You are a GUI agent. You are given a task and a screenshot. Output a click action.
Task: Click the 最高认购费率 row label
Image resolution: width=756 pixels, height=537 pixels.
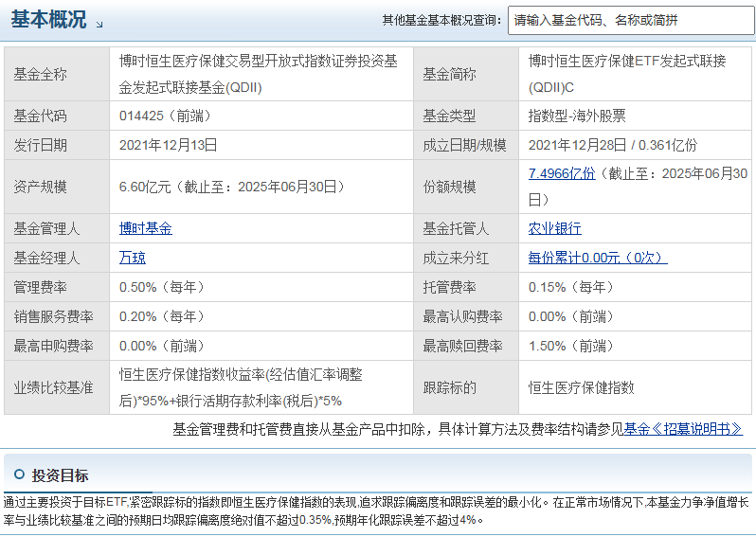pos(463,316)
